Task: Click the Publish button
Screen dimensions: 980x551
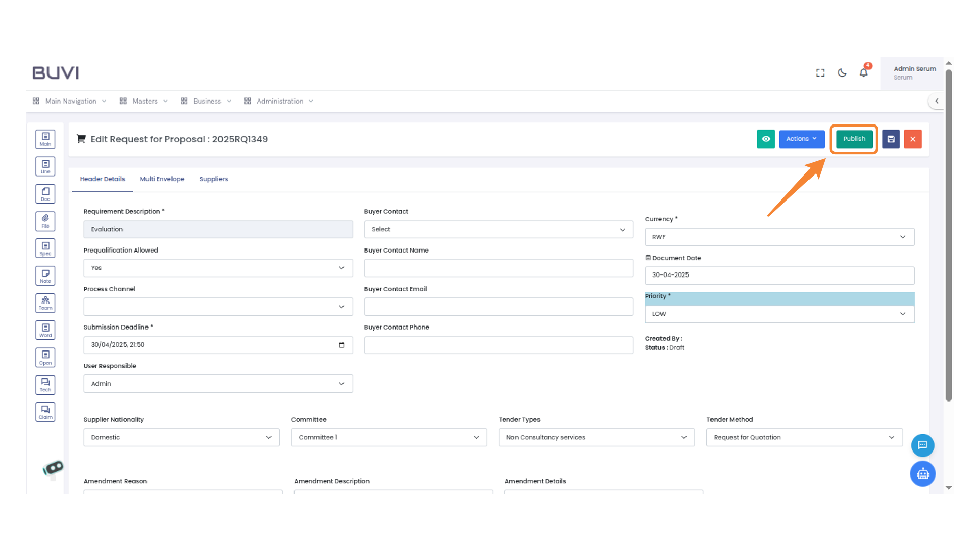Action: tap(854, 139)
